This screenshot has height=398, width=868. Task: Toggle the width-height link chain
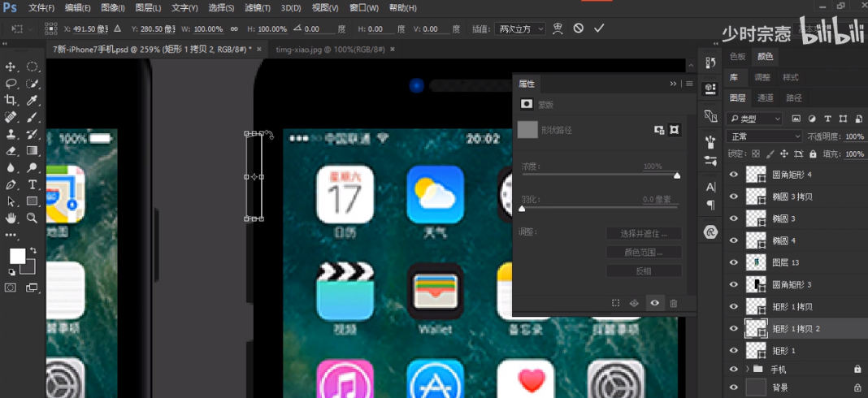click(x=234, y=28)
